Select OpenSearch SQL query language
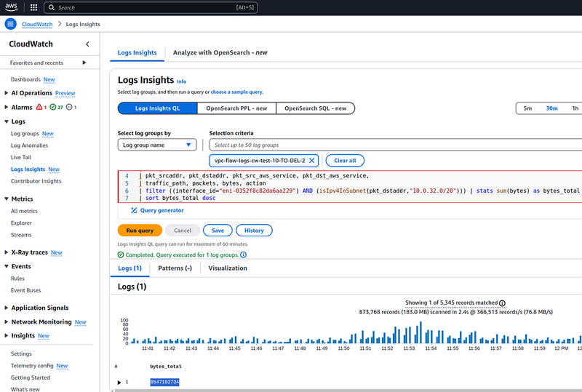This screenshot has width=582, height=392. pos(315,108)
